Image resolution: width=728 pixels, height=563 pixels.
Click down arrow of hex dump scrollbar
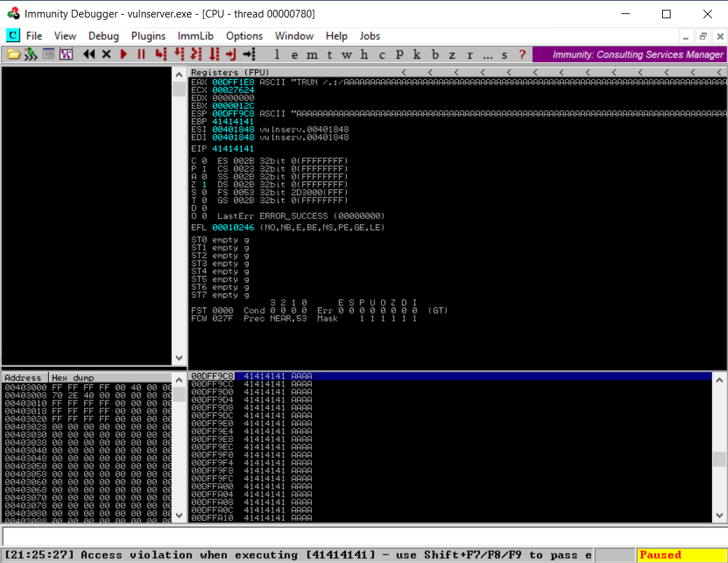click(x=179, y=515)
